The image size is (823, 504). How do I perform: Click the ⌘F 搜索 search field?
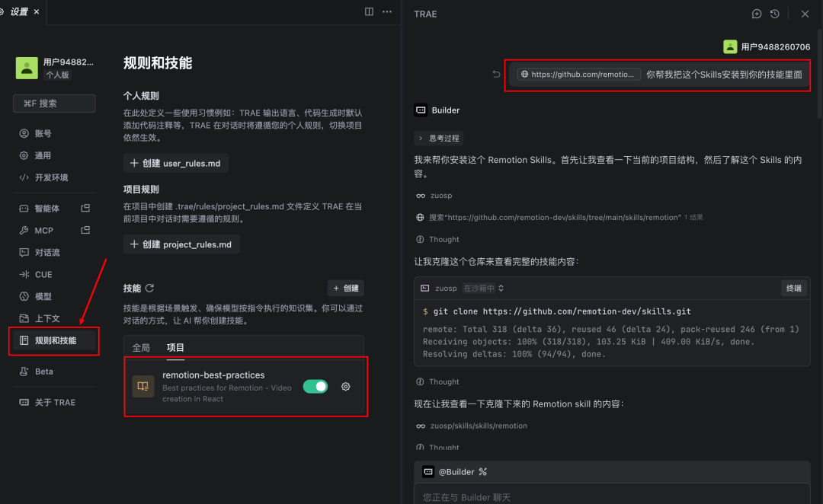point(54,104)
